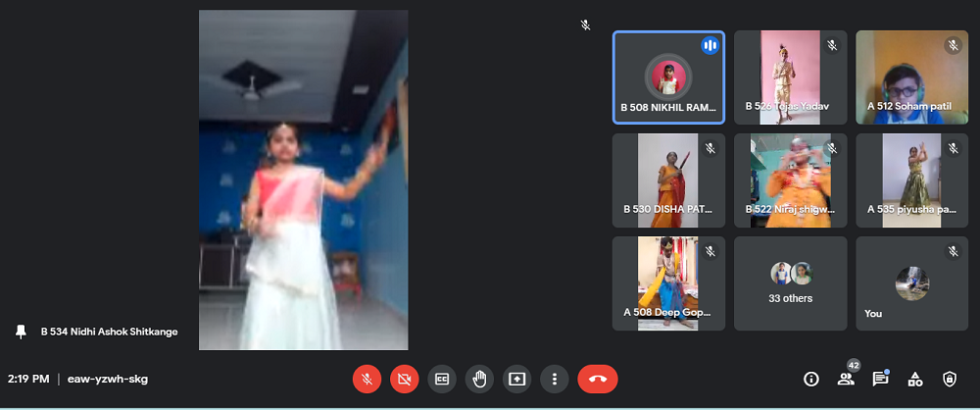Select the B 508 NIKHIL RAM tile

[668, 77]
